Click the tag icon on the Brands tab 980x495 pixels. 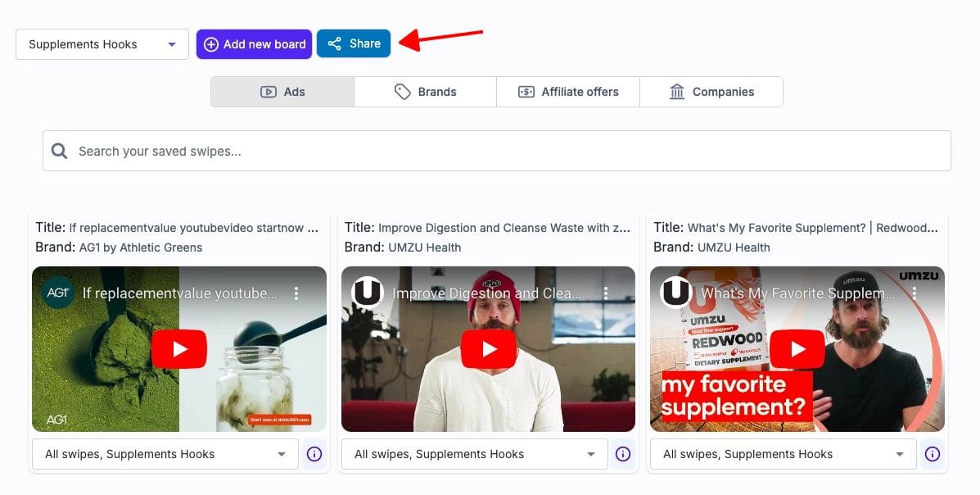pyautogui.click(x=402, y=91)
